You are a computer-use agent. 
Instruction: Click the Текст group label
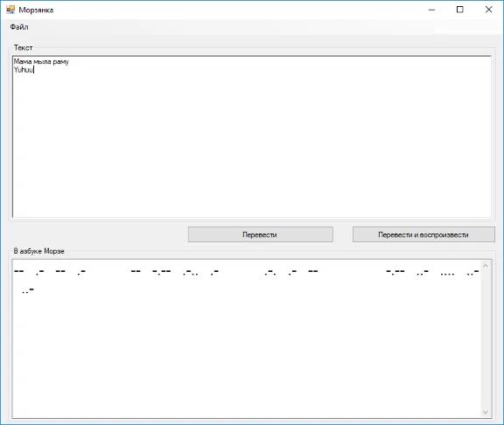(x=23, y=48)
